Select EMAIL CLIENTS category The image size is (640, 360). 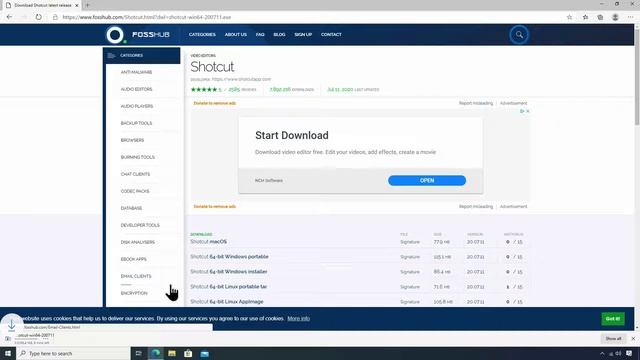136,276
